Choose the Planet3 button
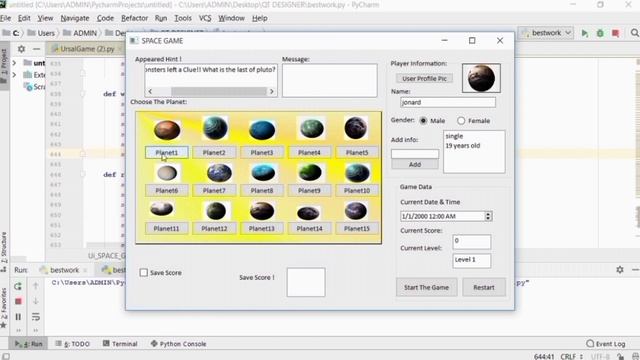Image resolution: width=640 pixels, height=360 pixels. pos(262,152)
